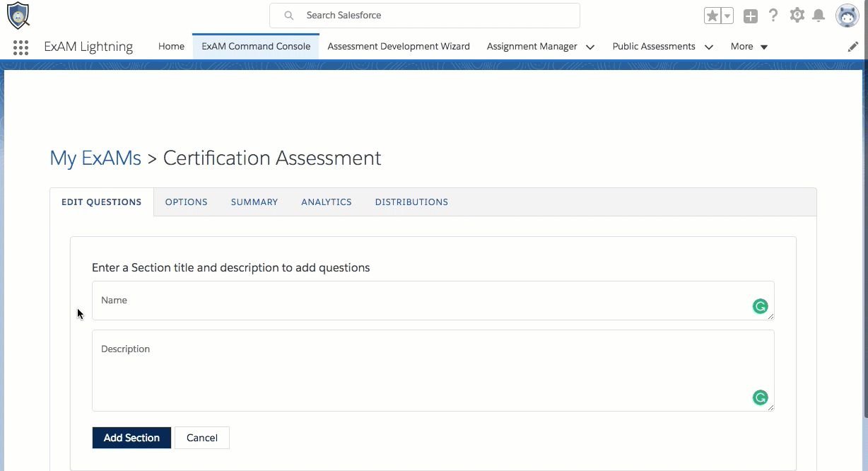Follow the My ExAMs breadcrumb link
Screen dimensions: 868x471
click(95, 158)
